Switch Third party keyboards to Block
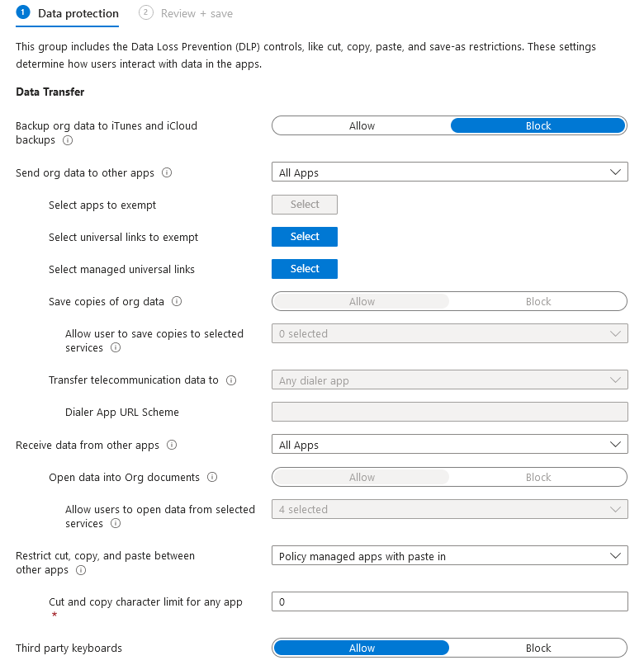644x665 pixels. pyautogui.click(x=538, y=648)
